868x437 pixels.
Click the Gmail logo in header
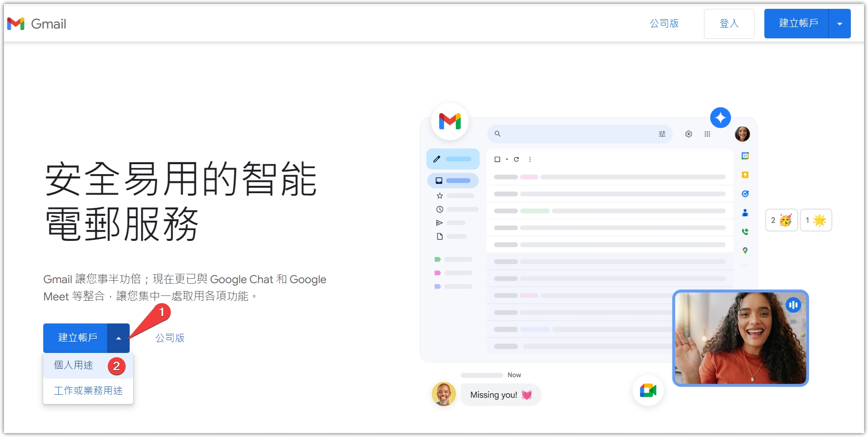36,24
